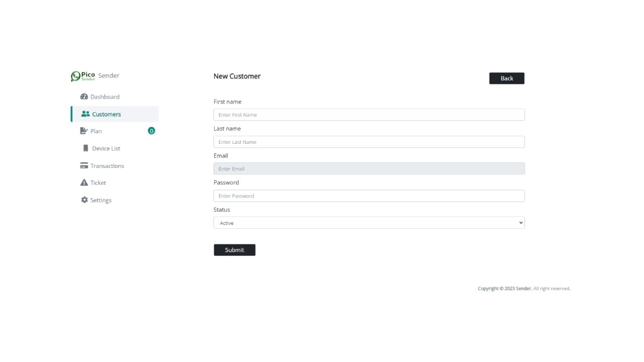Focus the First name field

369,115
